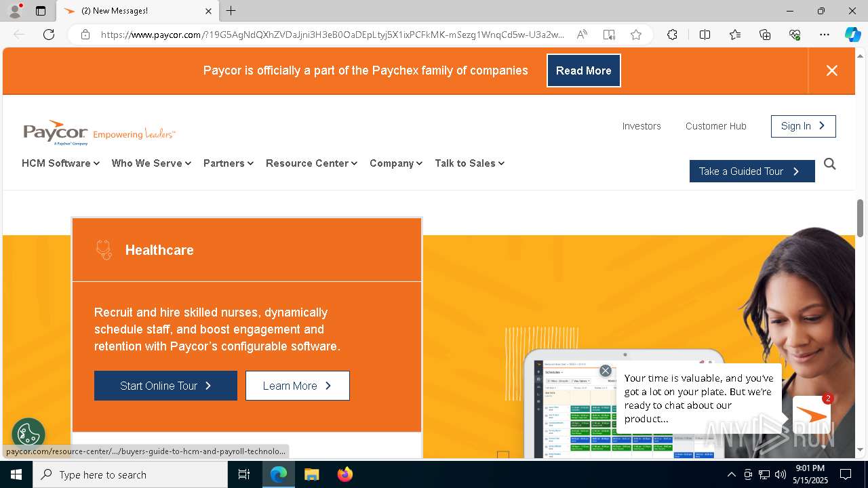Click the laptop scheduling screenshot image
The image size is (868, 488).
[x=624, y=404]
